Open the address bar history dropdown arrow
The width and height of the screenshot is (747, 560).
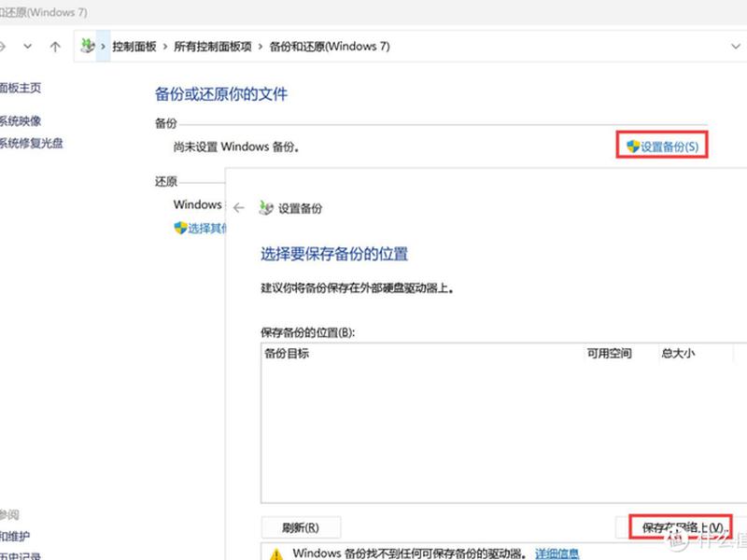[x=736, y=46]
